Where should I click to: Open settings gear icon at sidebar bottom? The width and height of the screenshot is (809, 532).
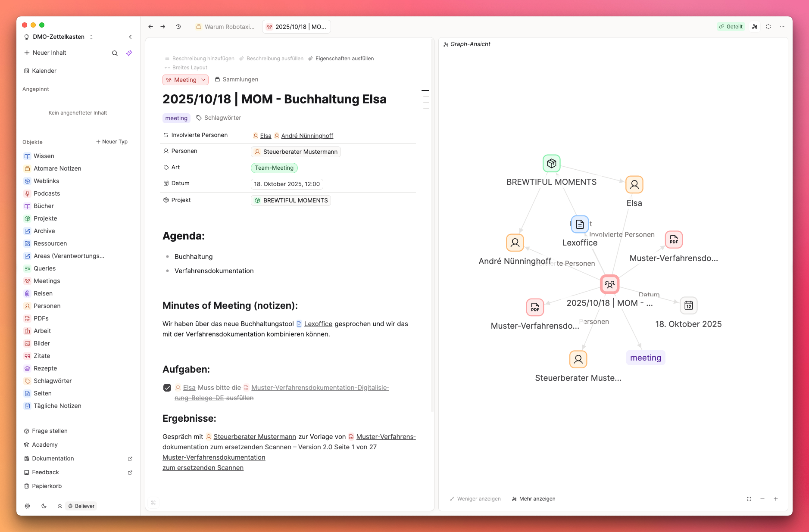[x=28, y=506]
